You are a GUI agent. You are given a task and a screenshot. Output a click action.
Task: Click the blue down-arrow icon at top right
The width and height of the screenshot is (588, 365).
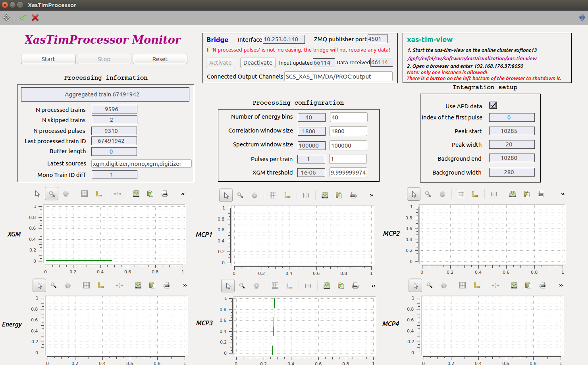(x=582, y=17)
